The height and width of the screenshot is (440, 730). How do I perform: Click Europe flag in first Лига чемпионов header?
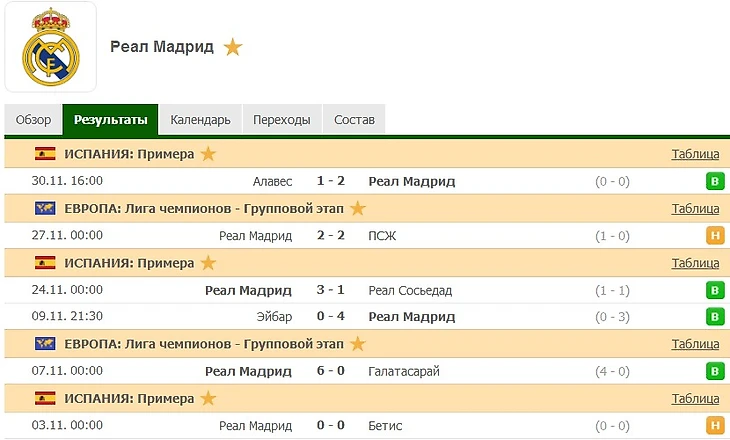pyautogui.click(x=45, y=209)
